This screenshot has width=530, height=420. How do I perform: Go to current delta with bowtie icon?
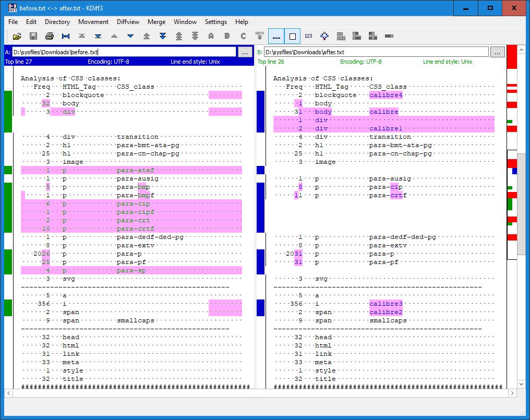(x=66, y=36)
